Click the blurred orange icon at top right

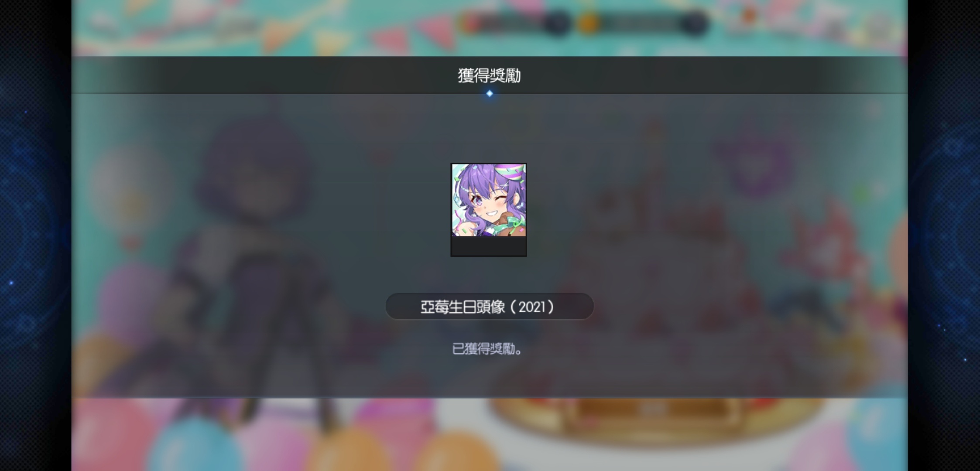click(749, 16)
